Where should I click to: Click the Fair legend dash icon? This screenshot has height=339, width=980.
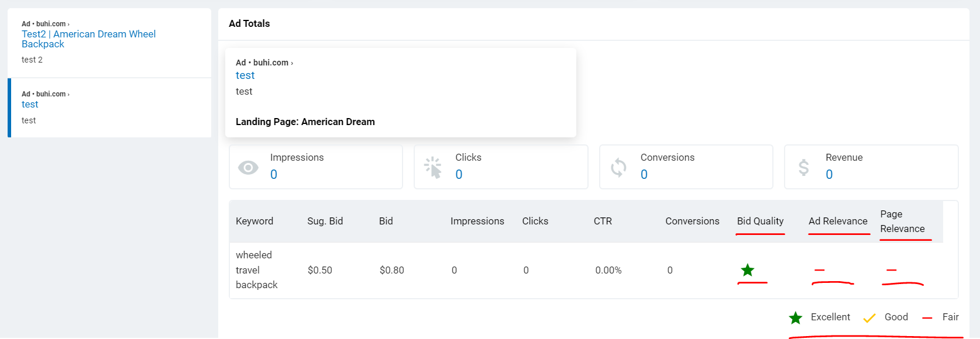(927, 318)
